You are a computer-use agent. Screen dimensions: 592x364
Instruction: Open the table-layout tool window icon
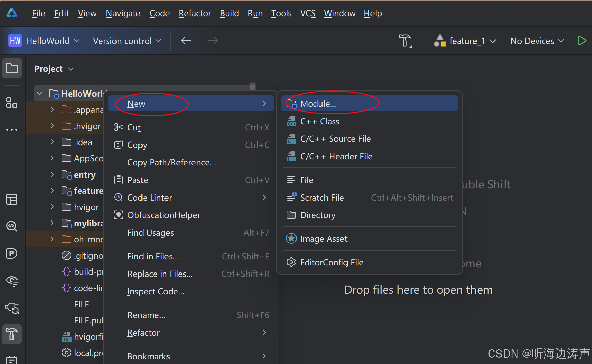tap(12, 199)
